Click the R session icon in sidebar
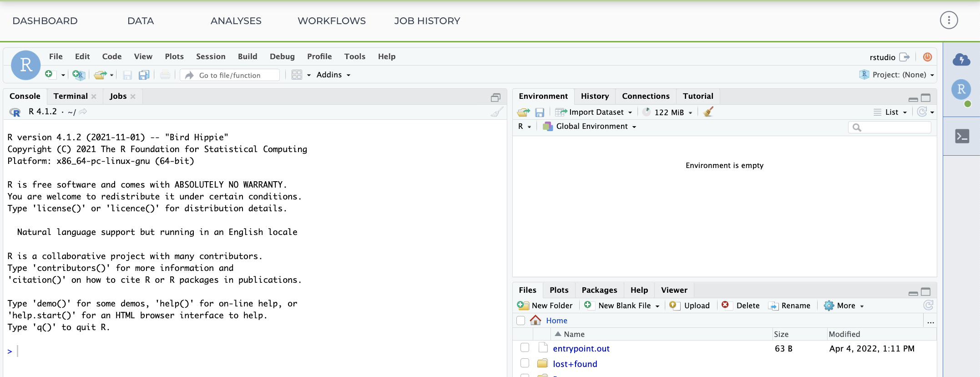The width and height of the screenshot is (980, 377). [961, 90]
